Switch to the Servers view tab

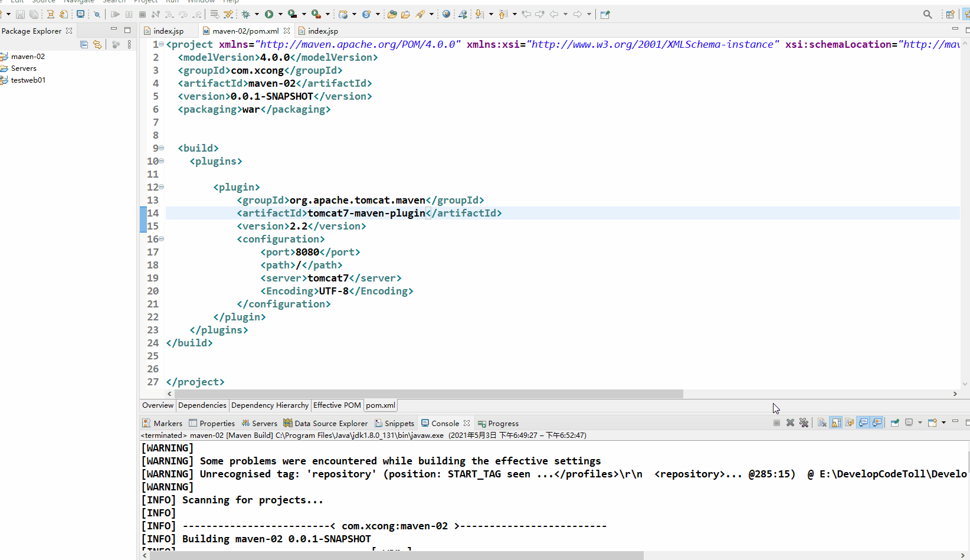259,423
